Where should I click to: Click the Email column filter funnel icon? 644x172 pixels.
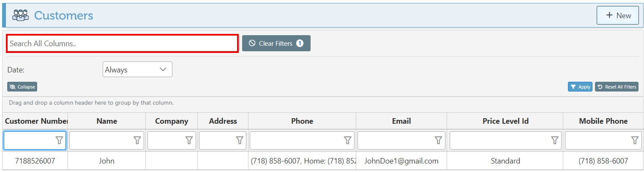(439, 140)
